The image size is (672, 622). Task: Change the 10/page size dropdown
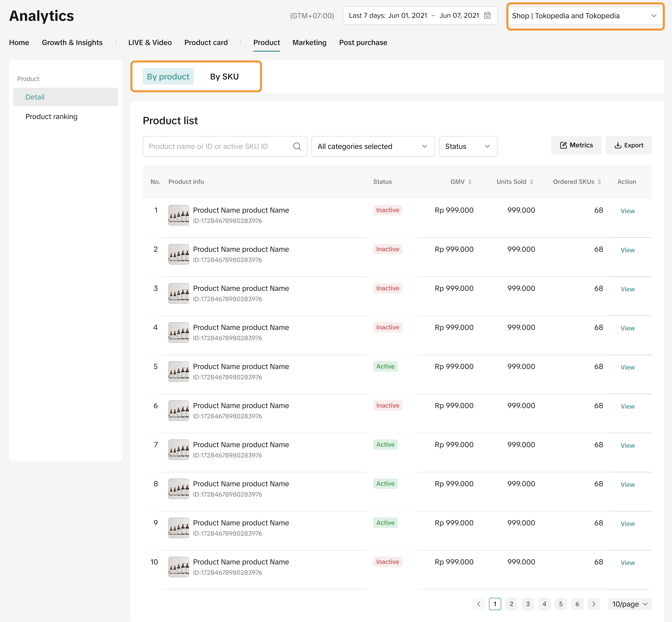coord(630,604)
